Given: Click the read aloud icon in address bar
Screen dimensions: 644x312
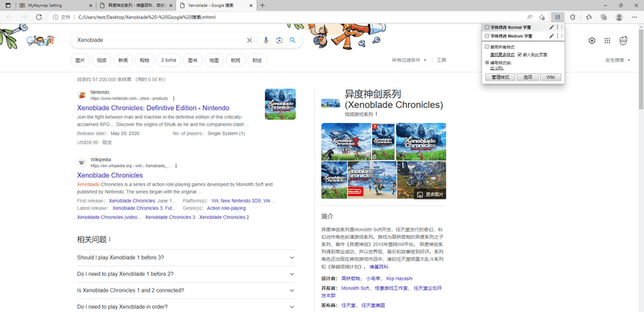Looking at the screenshot, I should tap(530, 17).
